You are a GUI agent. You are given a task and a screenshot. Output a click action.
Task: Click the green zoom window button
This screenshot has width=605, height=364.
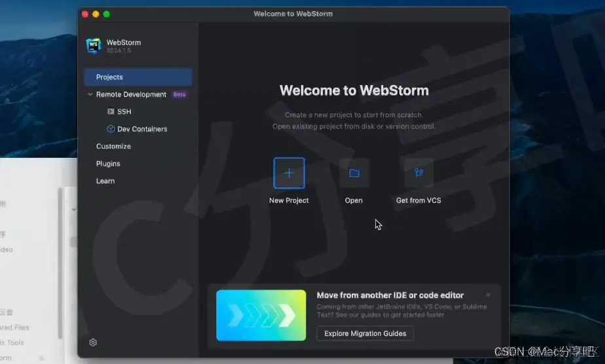click(x=107, y=14)
